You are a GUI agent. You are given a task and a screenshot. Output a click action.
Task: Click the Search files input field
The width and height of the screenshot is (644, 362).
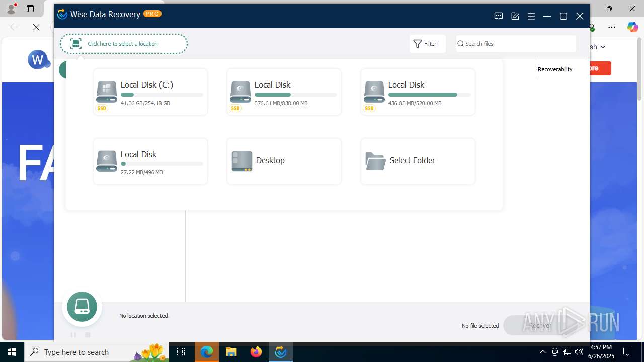pos(516,44)
